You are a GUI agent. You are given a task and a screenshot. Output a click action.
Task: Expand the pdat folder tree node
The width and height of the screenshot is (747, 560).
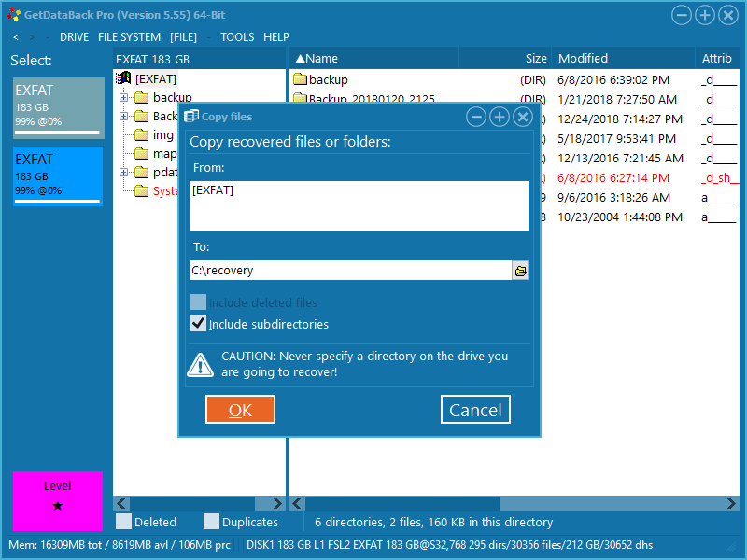[x=123, y=172]
